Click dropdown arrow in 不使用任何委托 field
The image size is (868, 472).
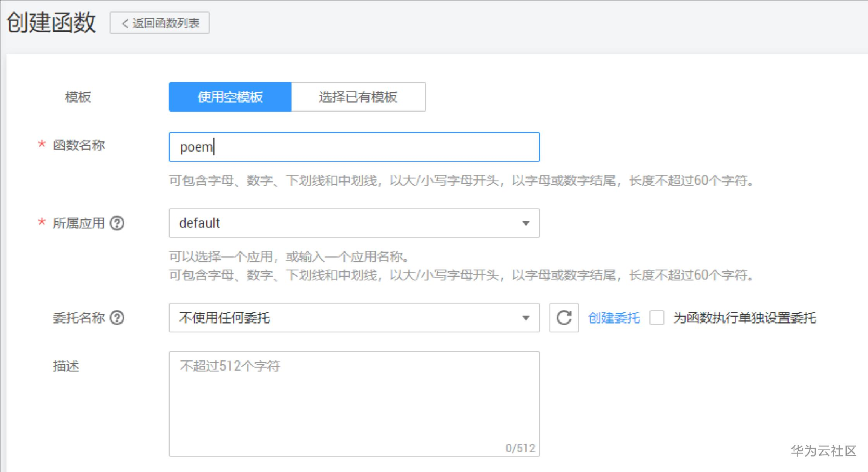pyautogui.click(x=526, y=318)
